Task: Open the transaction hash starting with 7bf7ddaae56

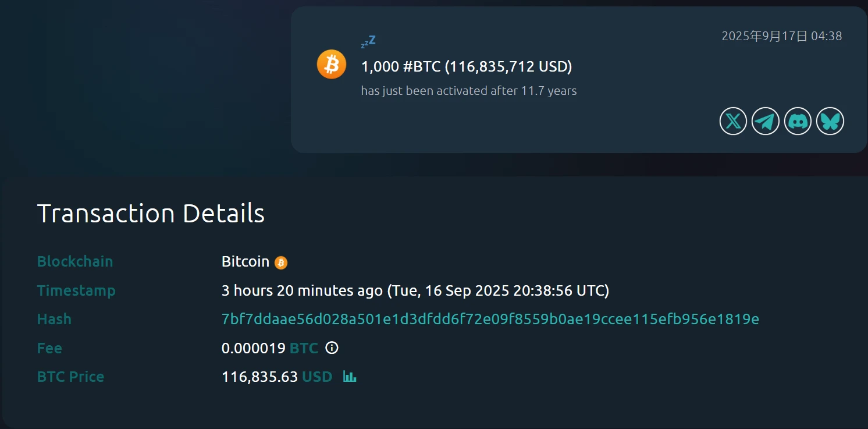Action: pyautogui.click(x=489, y=319)
